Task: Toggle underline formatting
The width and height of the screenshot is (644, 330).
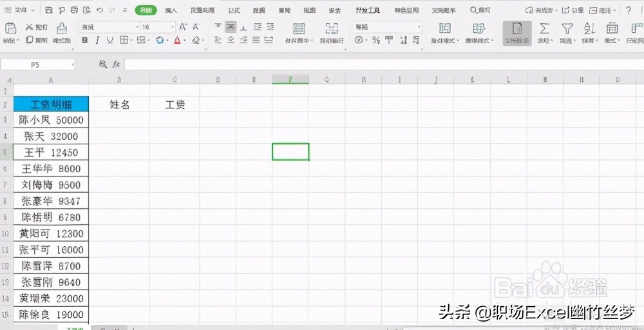Action: click(x=110, y=40)
